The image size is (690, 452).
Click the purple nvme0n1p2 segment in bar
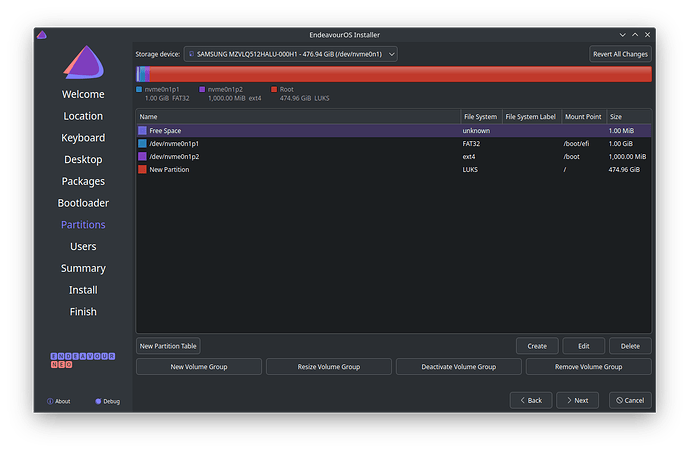(147, 74)
